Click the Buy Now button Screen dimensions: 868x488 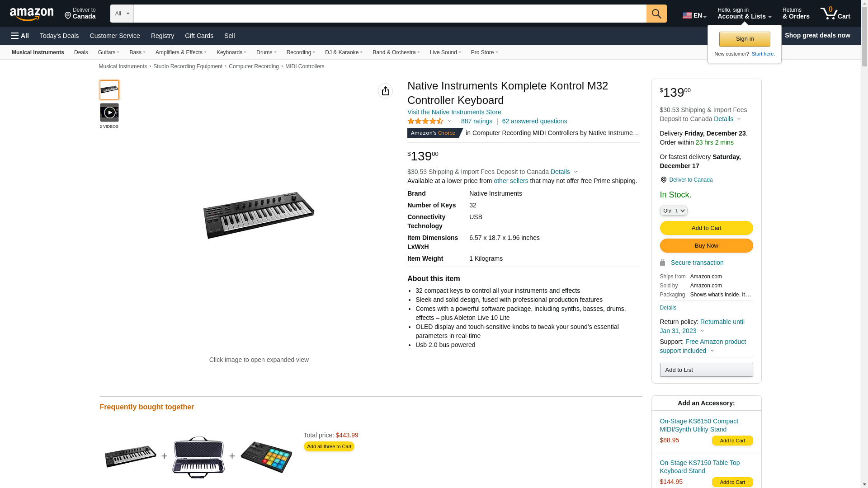[x=706, y=246]
